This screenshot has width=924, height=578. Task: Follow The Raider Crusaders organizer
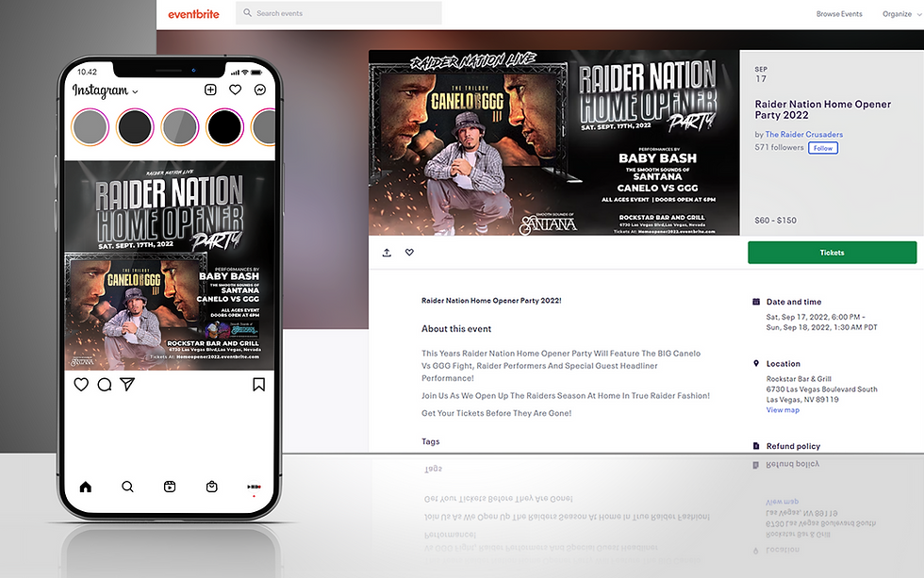[822, 148]
